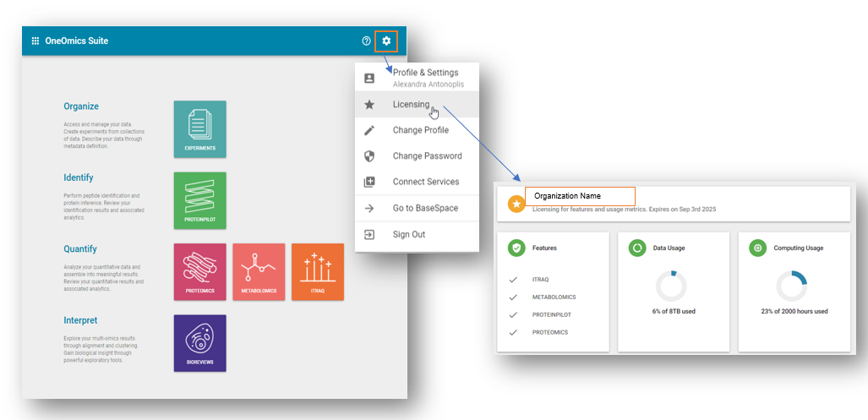Click the ITRAQ feature checkmark
Image resolution: width=868 pixels, height=420 pixels.
[513, 280]
